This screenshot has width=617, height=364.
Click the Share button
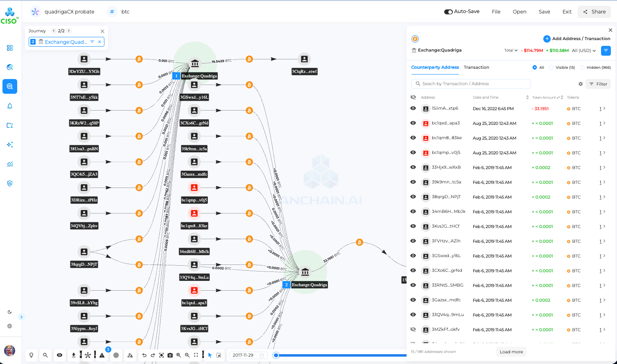pyautogui.click(x=594, y=12)
